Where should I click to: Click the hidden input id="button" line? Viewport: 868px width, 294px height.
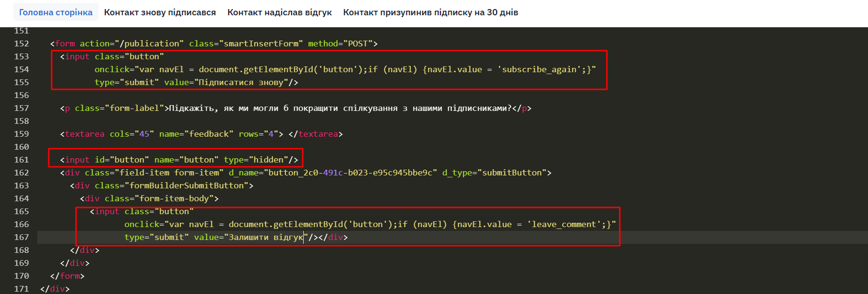179,160
